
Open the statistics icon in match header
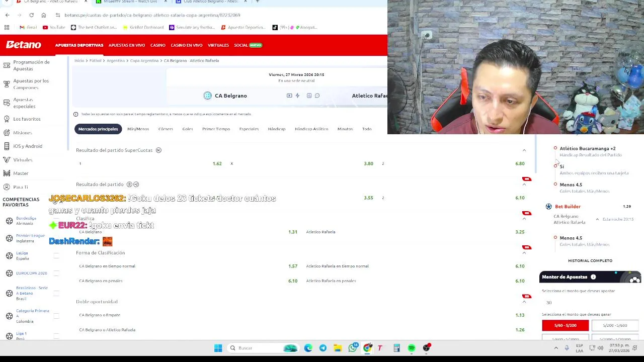pyautogui.click(x=309, y=96)
